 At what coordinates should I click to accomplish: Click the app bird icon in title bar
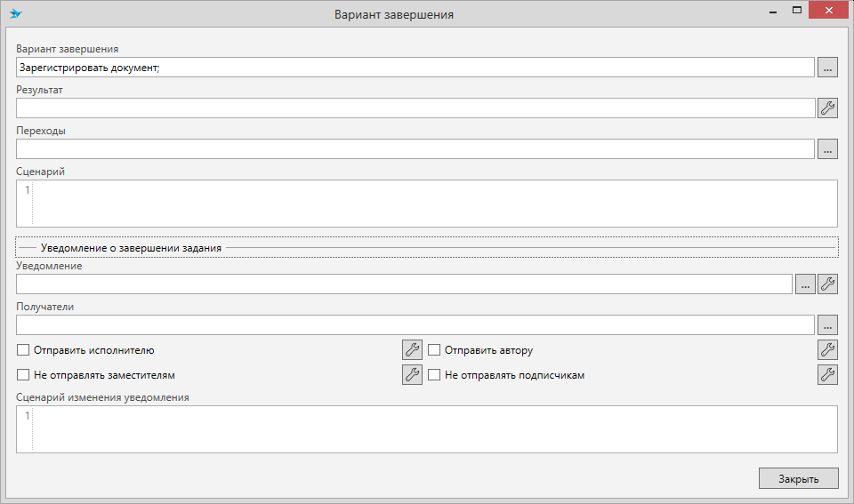[15, 14]
